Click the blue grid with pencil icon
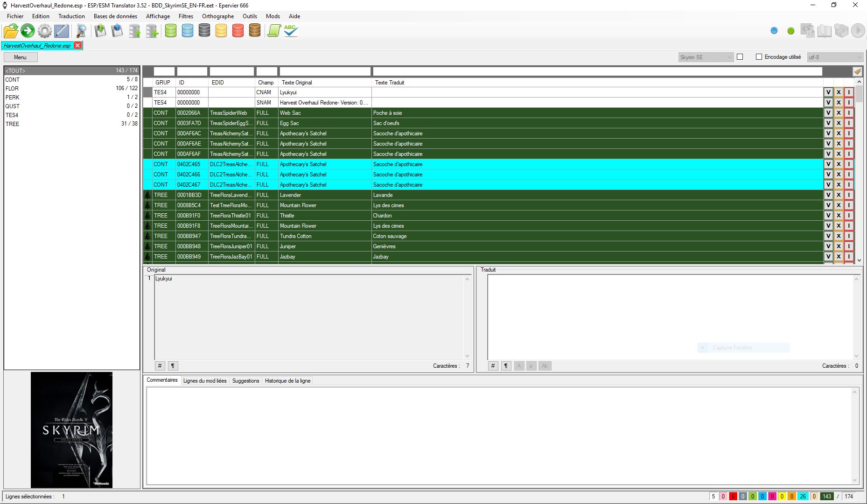 tap(62, 31)
